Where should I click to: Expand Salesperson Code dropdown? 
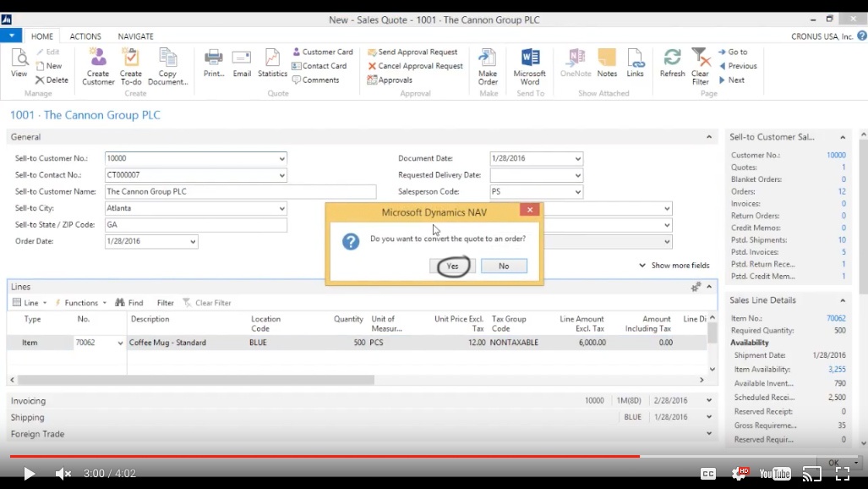[578, 192]
